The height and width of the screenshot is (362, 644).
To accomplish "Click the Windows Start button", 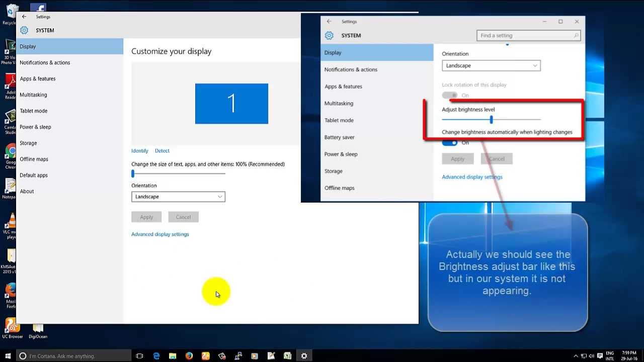I will (8, 356).
